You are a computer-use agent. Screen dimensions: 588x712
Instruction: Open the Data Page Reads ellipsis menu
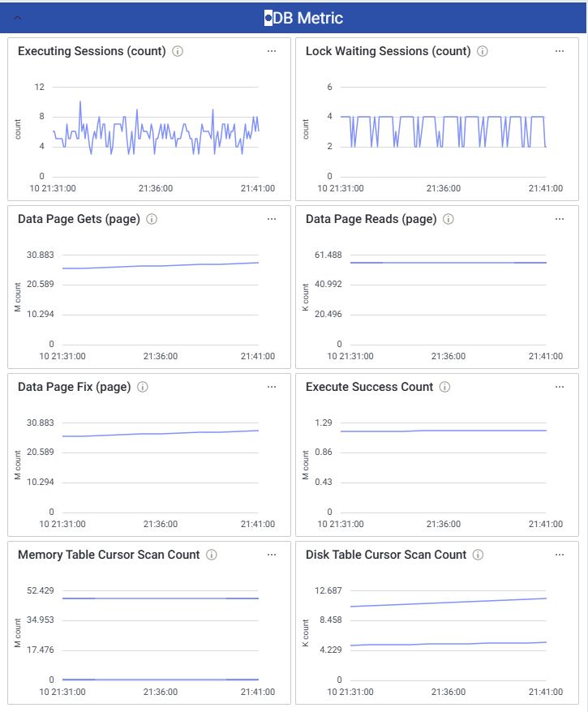tap(560, 219)
